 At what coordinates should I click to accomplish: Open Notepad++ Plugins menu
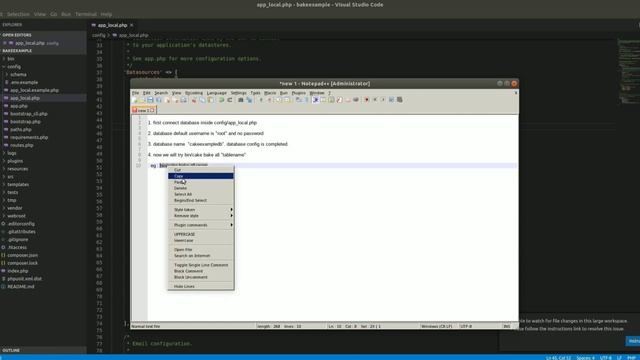(298, 93)
